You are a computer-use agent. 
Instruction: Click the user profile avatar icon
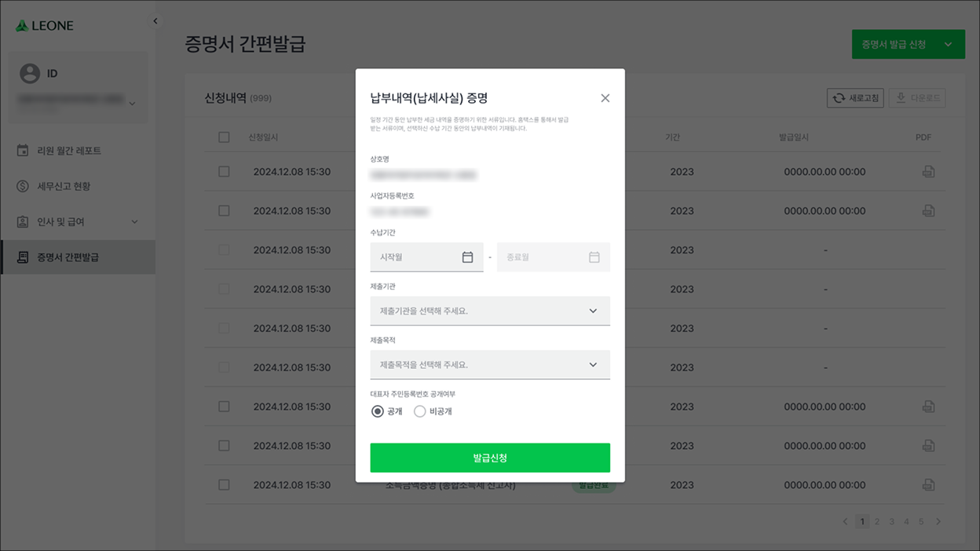click(x=30, y=74)
